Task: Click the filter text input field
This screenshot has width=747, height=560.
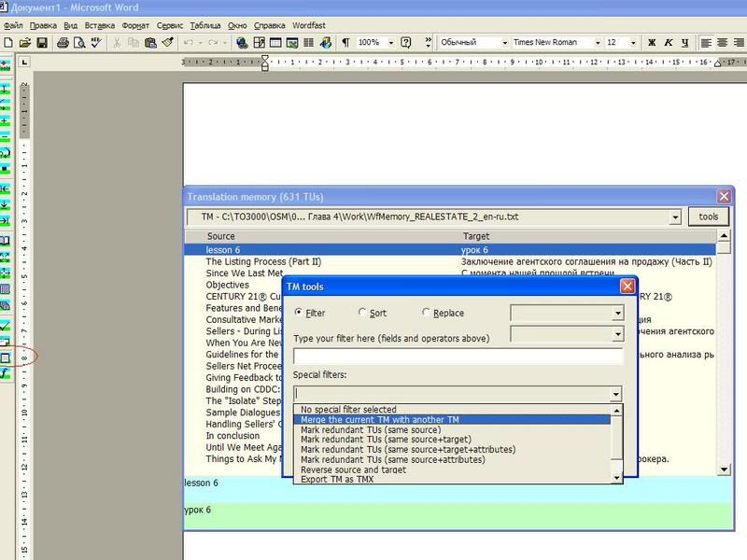Action: click(458, 356)
